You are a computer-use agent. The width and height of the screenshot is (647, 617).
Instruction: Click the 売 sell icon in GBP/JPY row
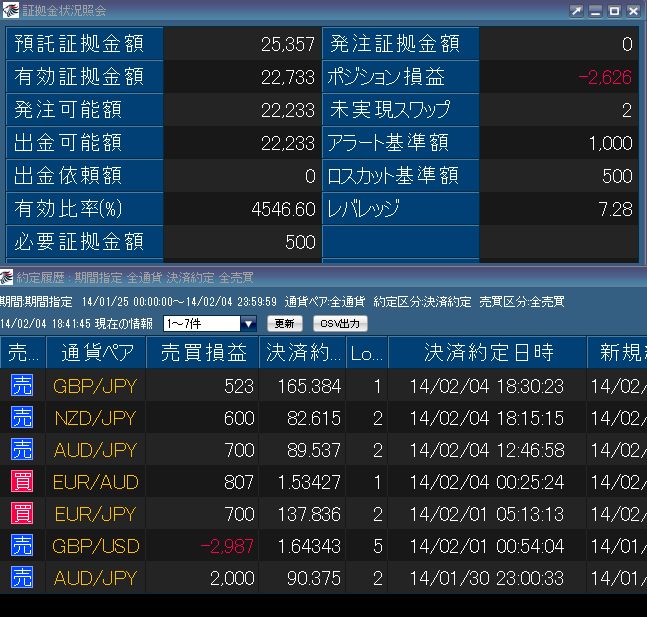(22, 385)
